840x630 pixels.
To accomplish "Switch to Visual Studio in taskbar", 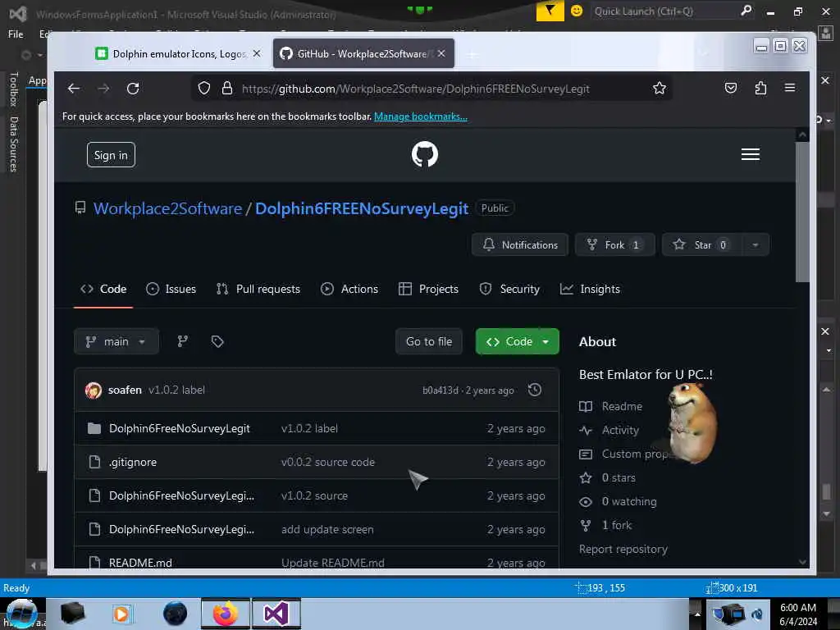I will [x=276, y=614].
